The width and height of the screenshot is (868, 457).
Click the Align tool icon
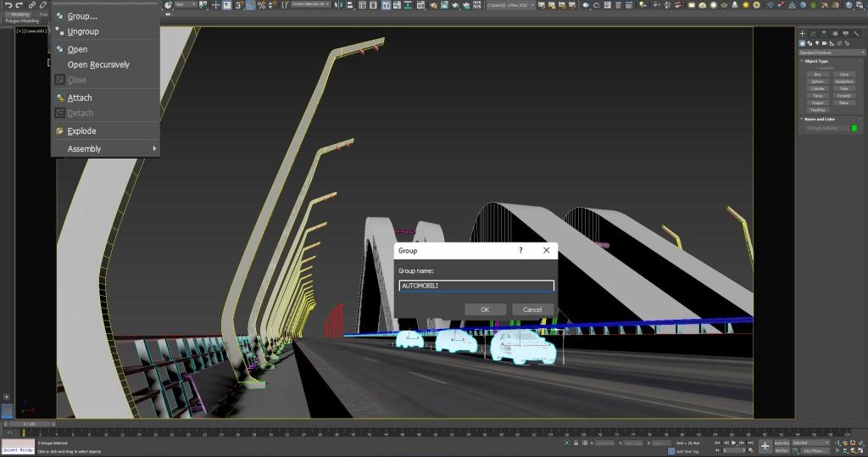pos(350,5)
